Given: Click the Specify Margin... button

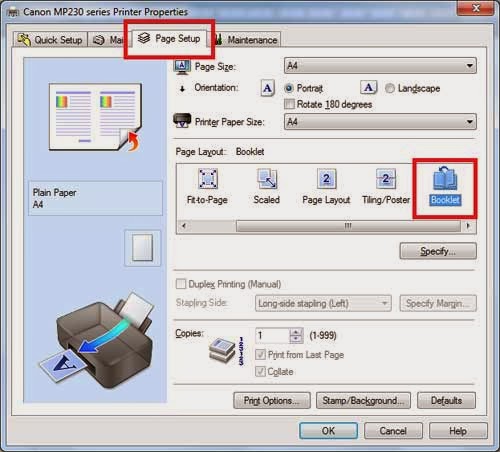Looking at the screenshot, I should pyautogui.click(x=438, y=303).
